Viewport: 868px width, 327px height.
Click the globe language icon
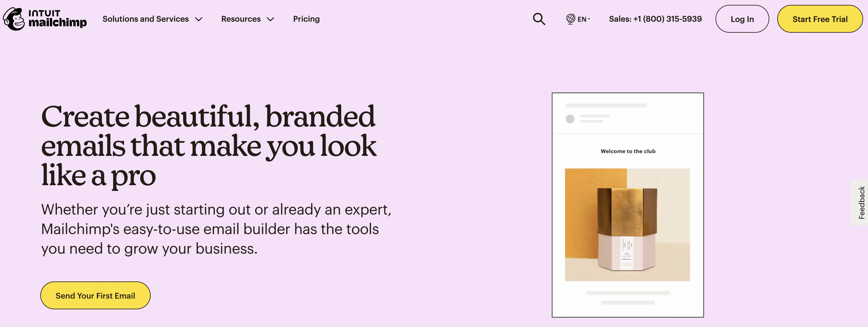point(570,19)
